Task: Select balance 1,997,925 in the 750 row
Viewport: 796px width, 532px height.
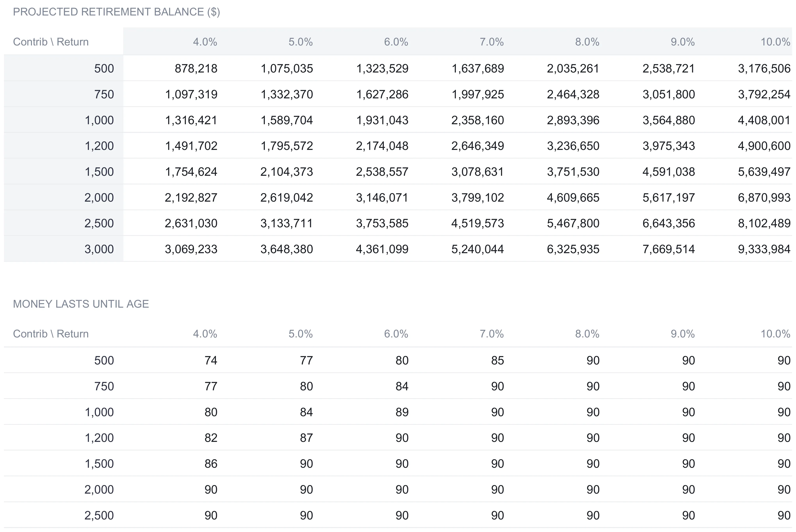Action: (x=477, y=94)
